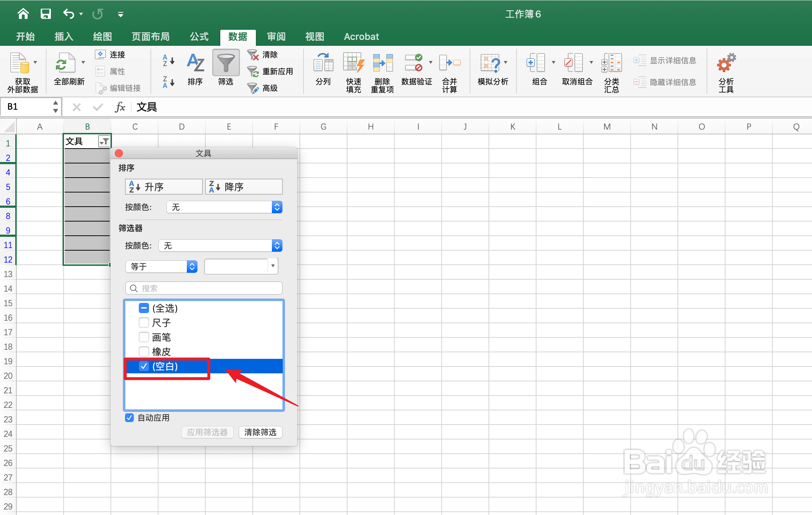Open Text to Columns (分列) tool
Viewport: 812px width, 515px height.
click(323, 63)
